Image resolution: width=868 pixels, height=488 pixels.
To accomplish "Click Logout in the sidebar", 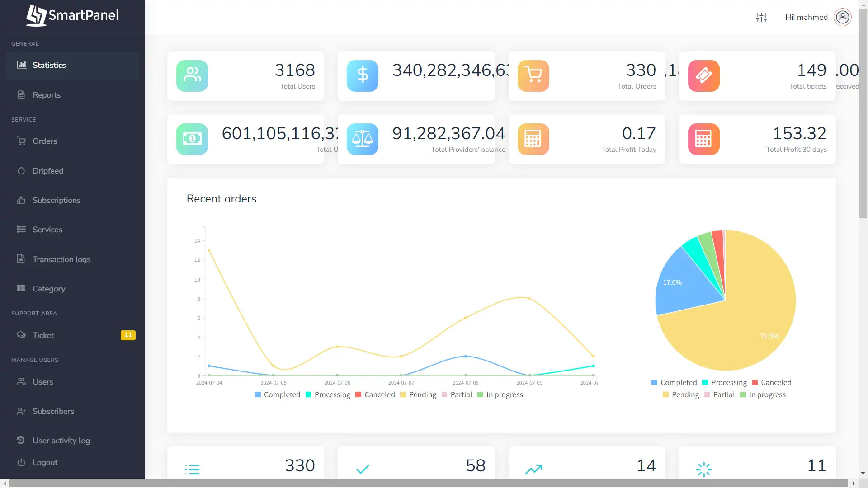I will (x=45, y=462).
